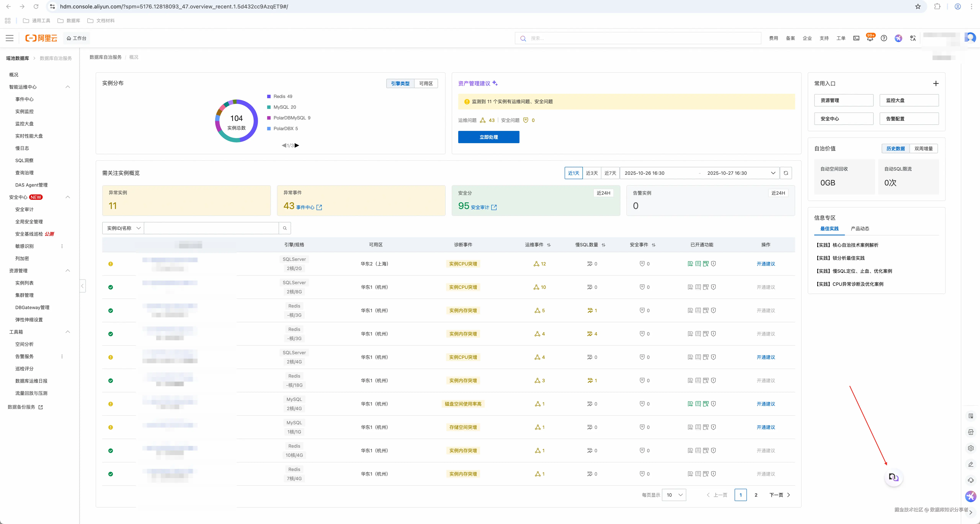The width and height of the screenshot is (980, 524).
Task: Collapse the 智能运维中心 sidebar section
Action: coord(68,87)
